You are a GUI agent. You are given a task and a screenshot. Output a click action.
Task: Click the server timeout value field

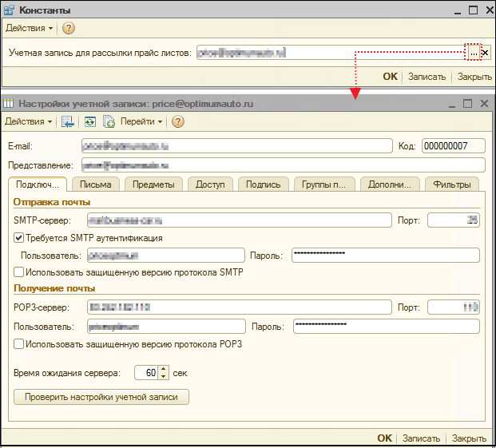146,373
